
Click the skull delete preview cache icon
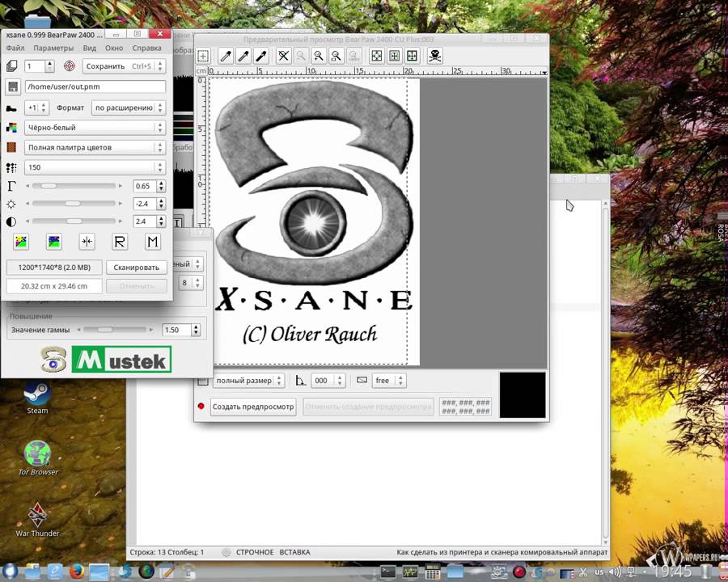(435, 56)
